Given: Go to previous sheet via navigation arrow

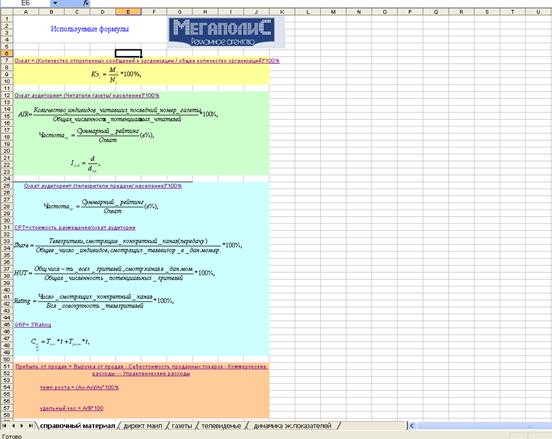Looking at the screenshot, I should pos(13,426).
